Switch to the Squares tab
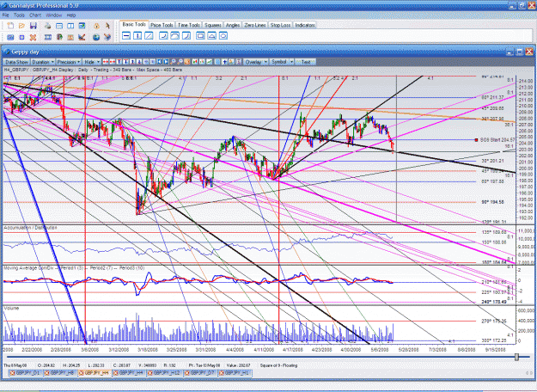The width and height of the screenshot is (537, 392). (x=213, y=25)
